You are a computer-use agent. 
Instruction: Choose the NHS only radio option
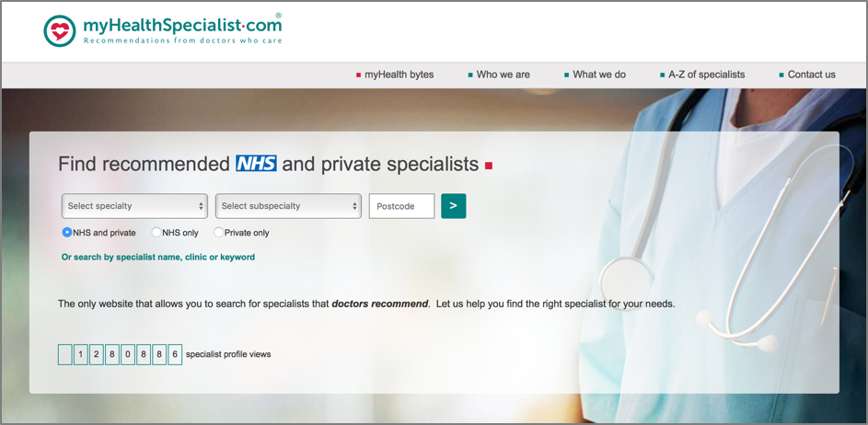tap(156, 233)
